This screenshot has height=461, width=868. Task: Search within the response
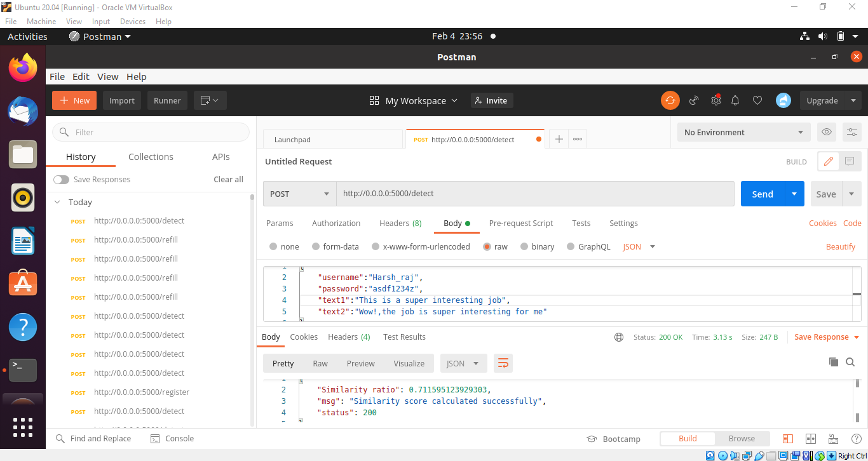pos(850,361)
